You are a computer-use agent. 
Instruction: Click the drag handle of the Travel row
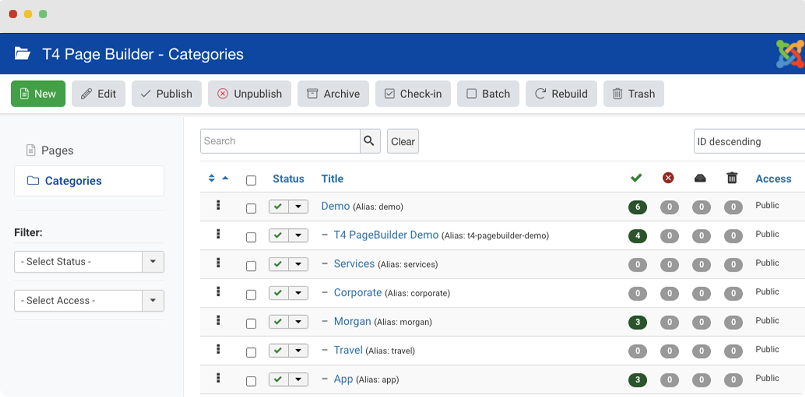click(x=218, y=349)
